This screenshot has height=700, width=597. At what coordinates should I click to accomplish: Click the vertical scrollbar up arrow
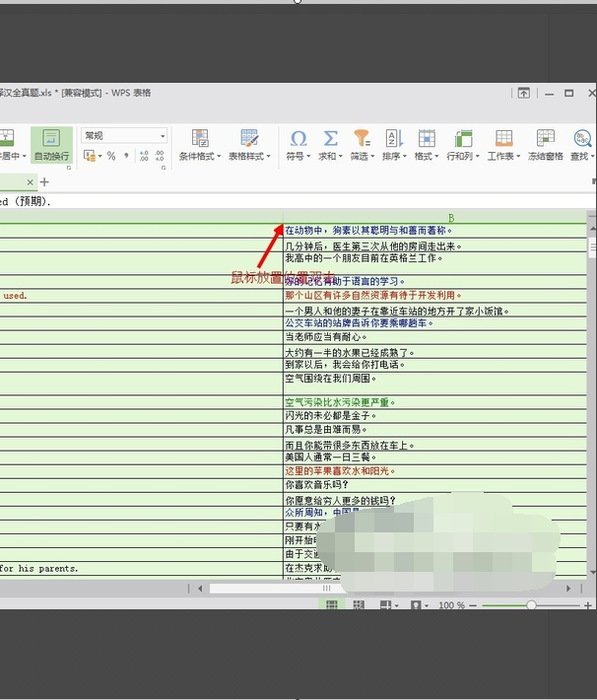tap(592, 229)
